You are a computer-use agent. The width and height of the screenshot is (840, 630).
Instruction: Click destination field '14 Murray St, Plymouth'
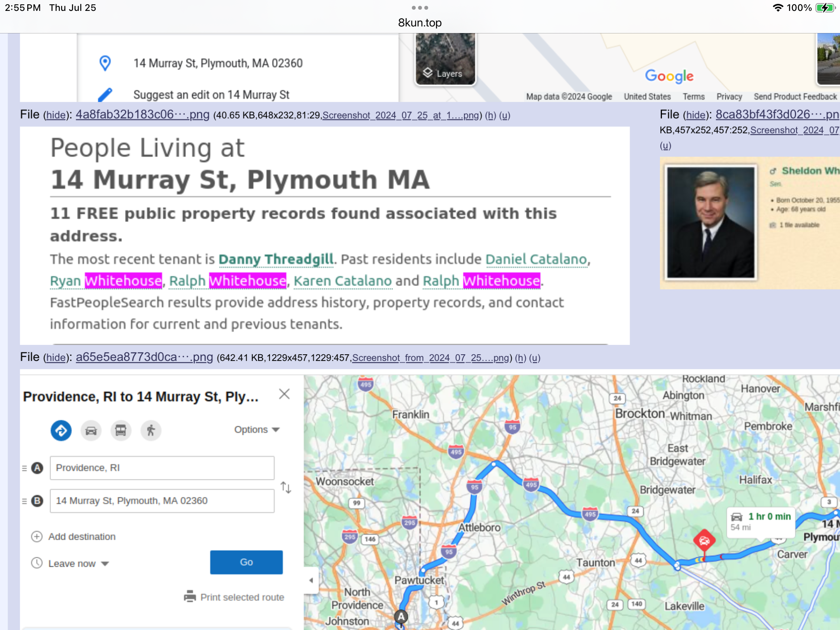[162, 501]
